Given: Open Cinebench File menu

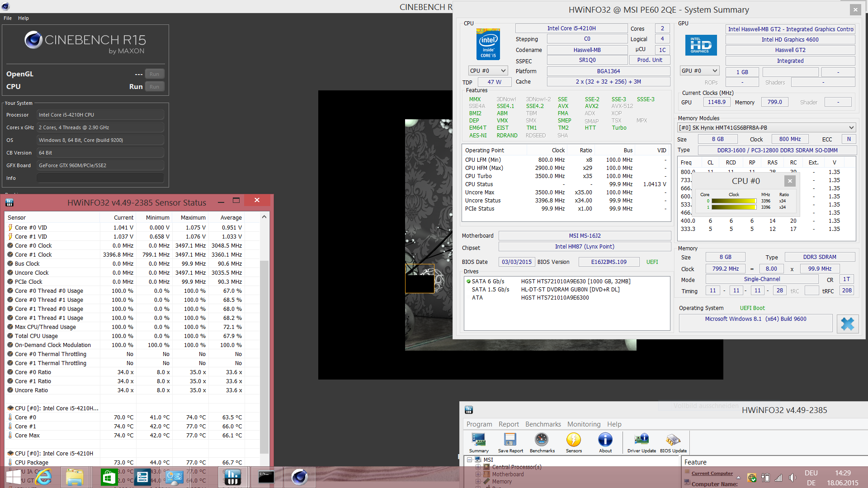Looking at the screenshot, I should [x=8, y=18].
